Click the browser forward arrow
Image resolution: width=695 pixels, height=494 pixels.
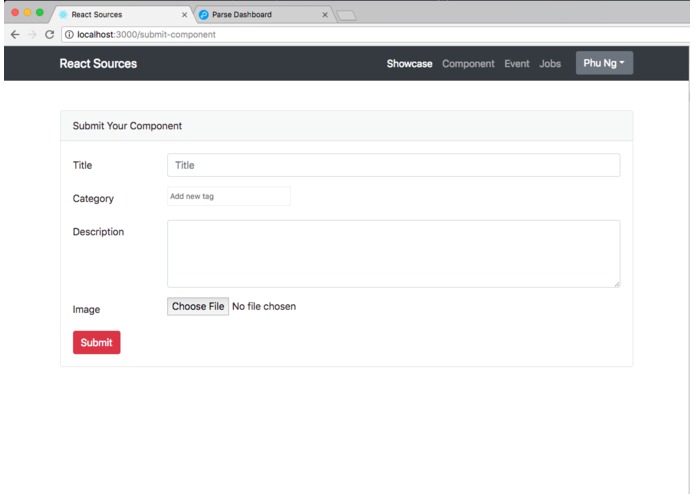[32, 35]
